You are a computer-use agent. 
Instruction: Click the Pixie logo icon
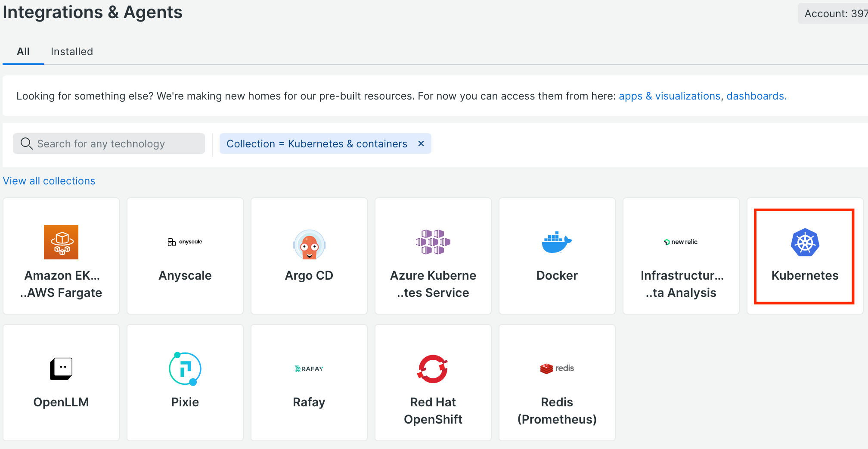point(185,369)
